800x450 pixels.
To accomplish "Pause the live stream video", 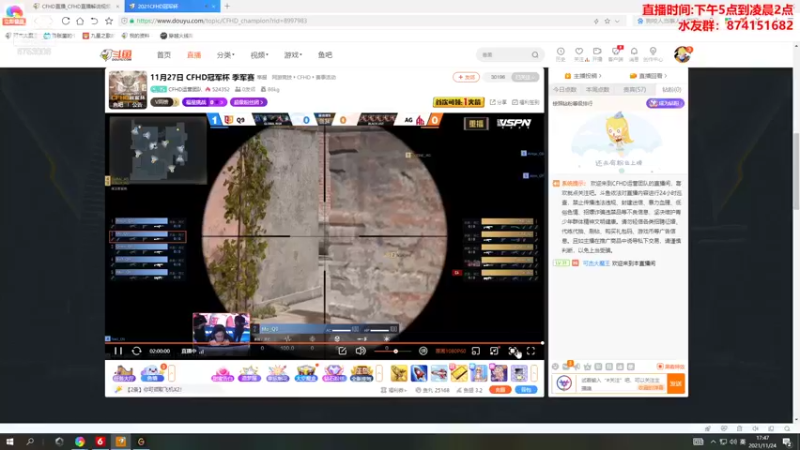I will [x=118, y=351].
